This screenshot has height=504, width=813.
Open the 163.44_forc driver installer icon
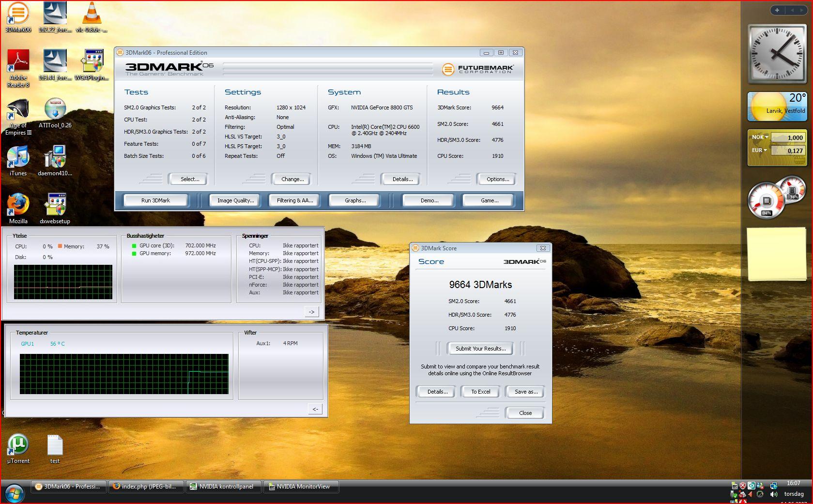(55, 65)
